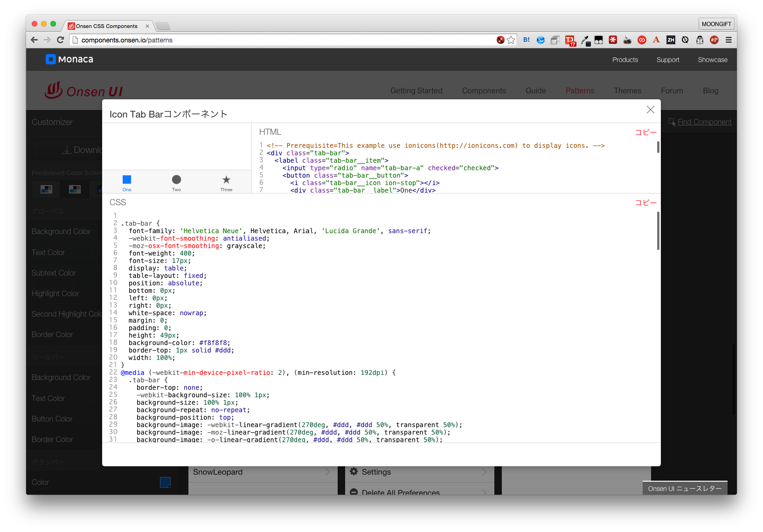Expand the SnowLeopard list item chevron

point(327,472)
